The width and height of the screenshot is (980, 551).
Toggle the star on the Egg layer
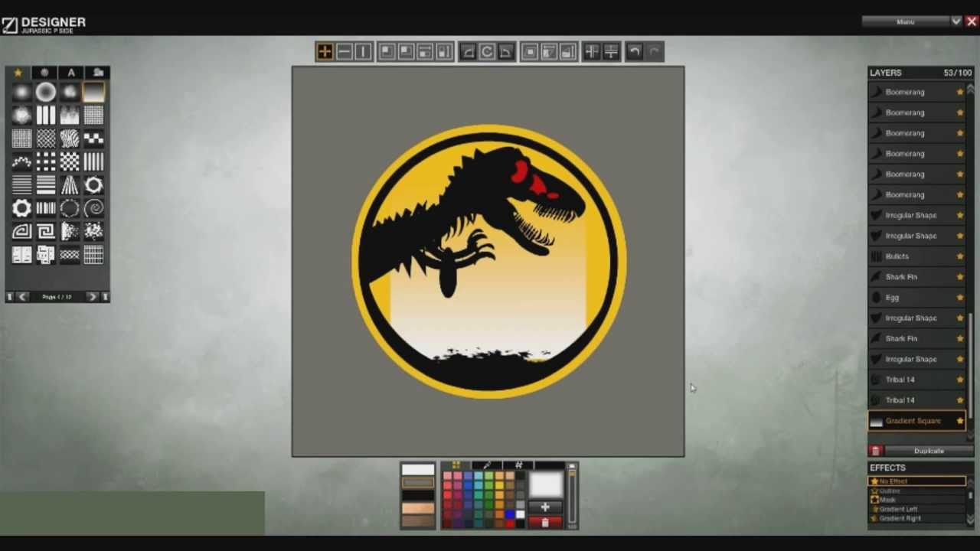(x=960, y=298)
